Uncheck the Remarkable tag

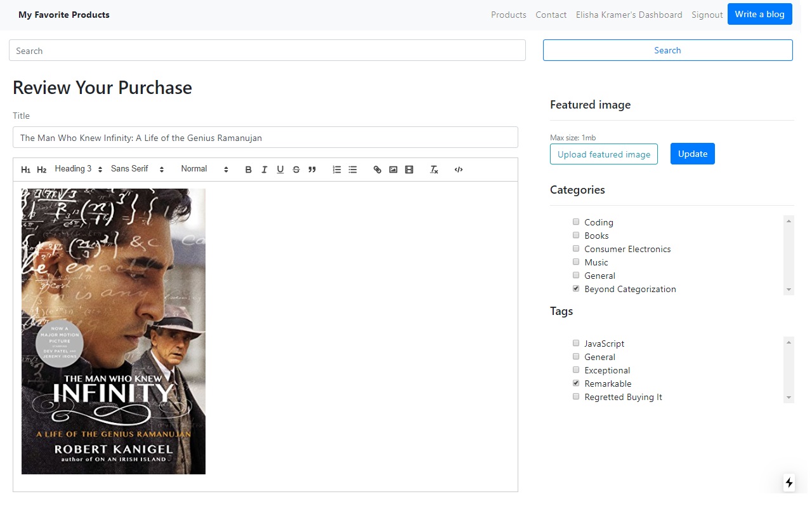pyautogui.click(x=576, y=383)
